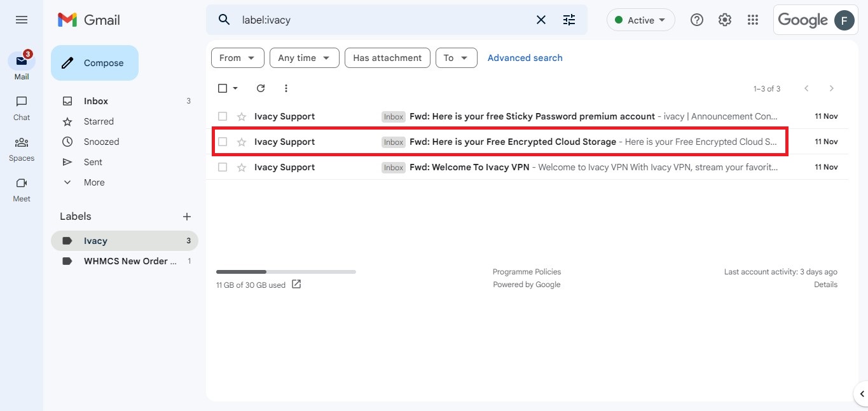The height and width of the screenshot is (411, 868).
Task: Open the From filter dropdown
Action: click(237, 58)
